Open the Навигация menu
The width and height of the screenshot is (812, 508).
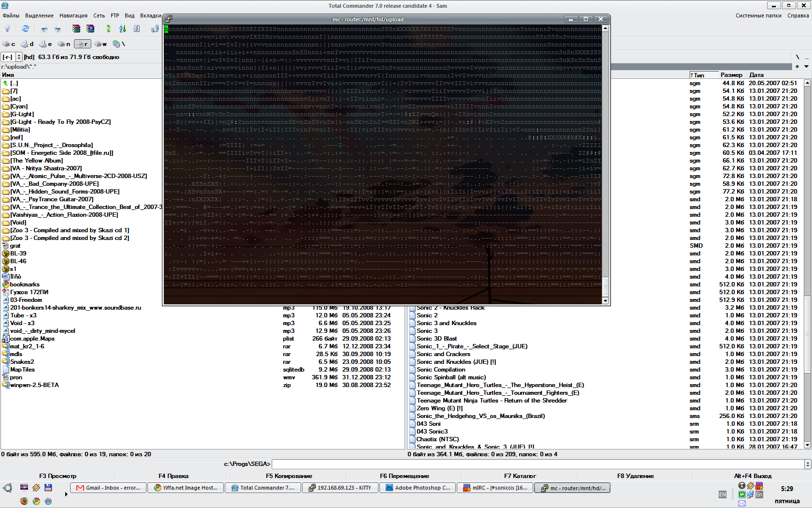73,15
